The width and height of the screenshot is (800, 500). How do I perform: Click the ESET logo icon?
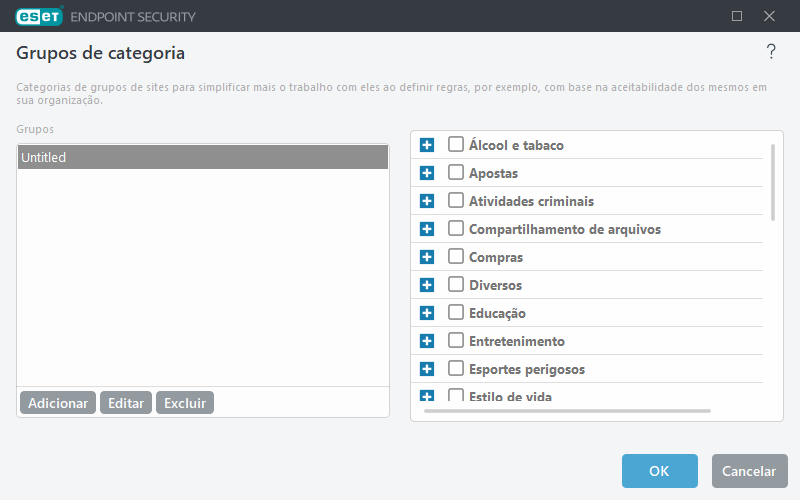coord(39,16)
